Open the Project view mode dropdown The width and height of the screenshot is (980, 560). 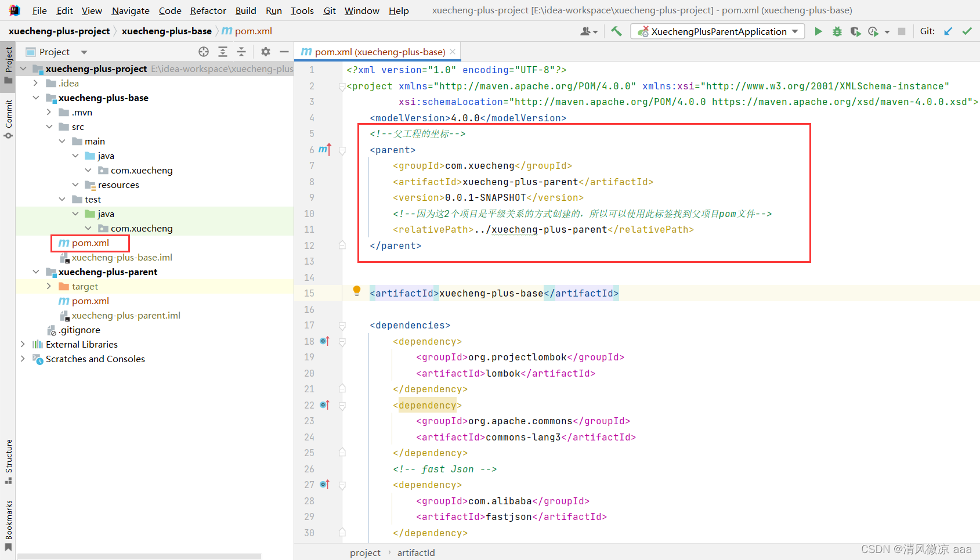(84, 52)
